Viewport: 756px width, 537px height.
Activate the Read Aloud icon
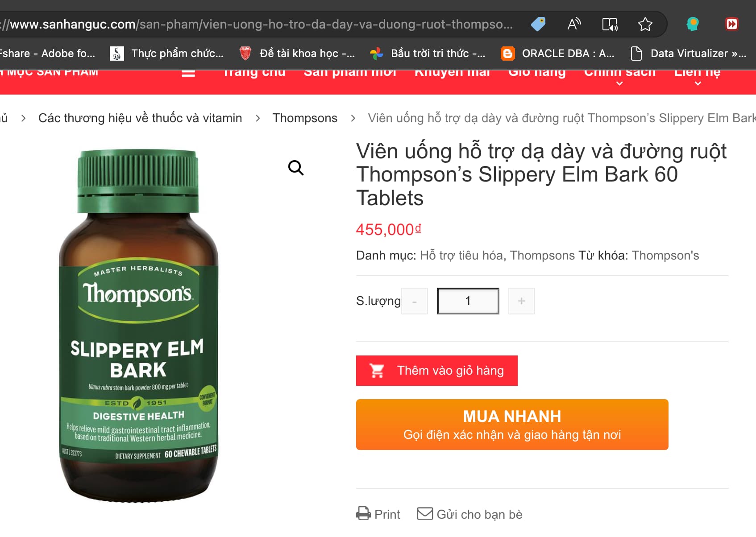click(x=574, y=24)
